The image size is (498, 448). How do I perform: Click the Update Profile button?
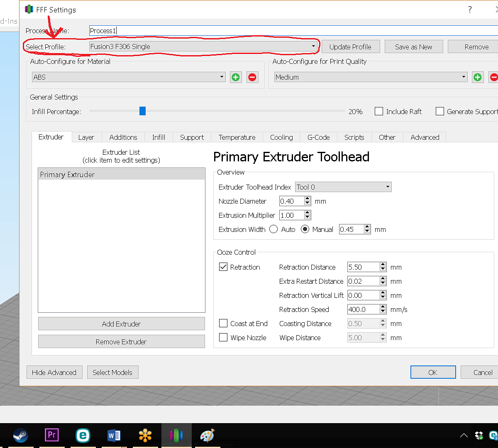pyautogui.click(x=351, y=47)
